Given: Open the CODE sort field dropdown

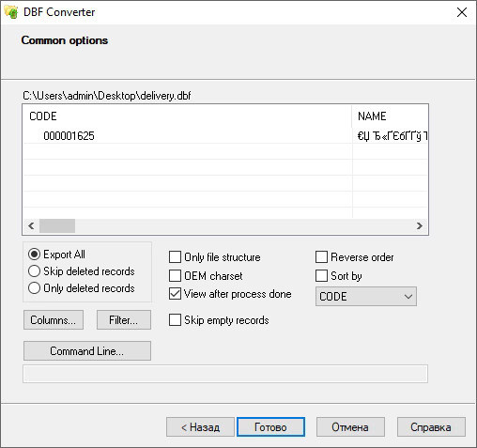Looking at the screenshot, I should (366, 296).
